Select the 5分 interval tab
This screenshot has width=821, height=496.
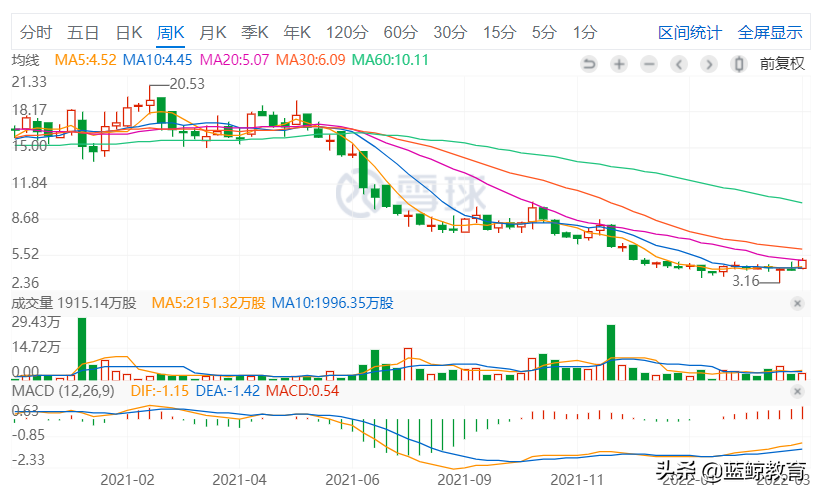pos(543,32)
